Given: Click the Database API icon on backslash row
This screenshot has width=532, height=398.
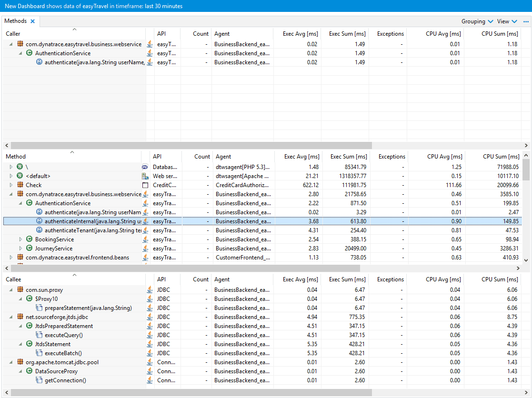Looking at the screenshot, I should (145, 167).
